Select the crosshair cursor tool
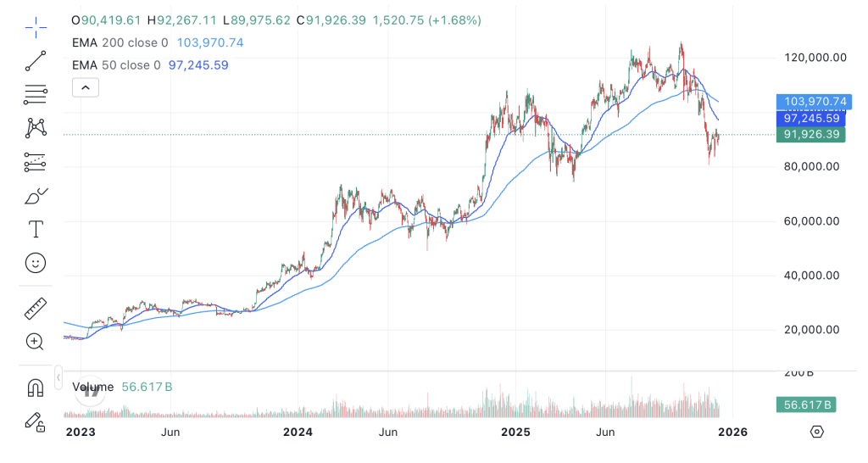Viewport: 868px width, 463px height. coord(36,27)
